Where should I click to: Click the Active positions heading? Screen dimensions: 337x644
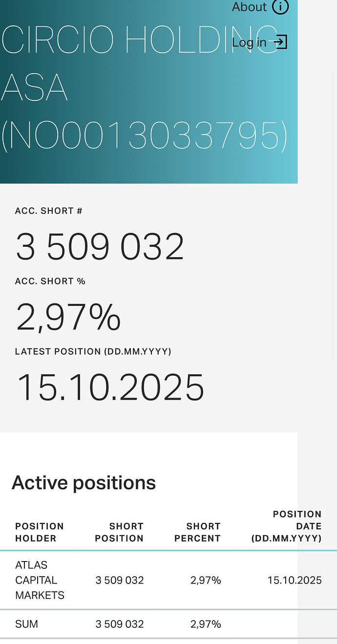click(84, 483)
